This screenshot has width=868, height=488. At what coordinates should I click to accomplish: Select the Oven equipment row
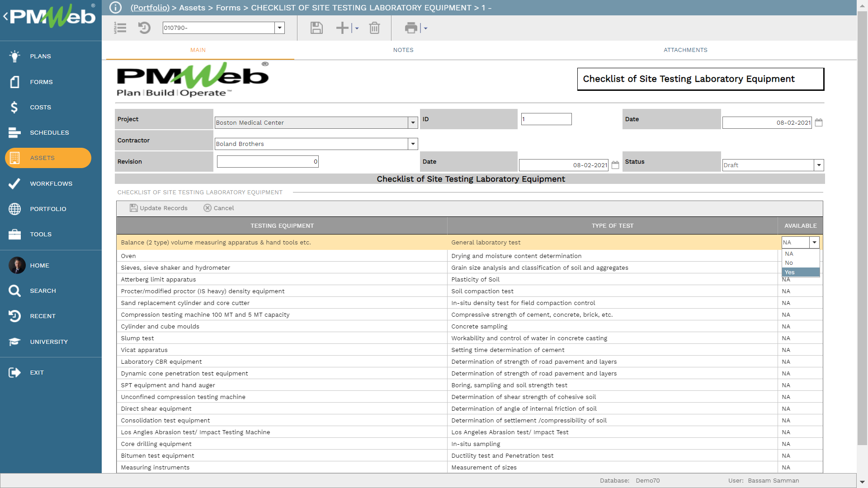click(469, 256)
